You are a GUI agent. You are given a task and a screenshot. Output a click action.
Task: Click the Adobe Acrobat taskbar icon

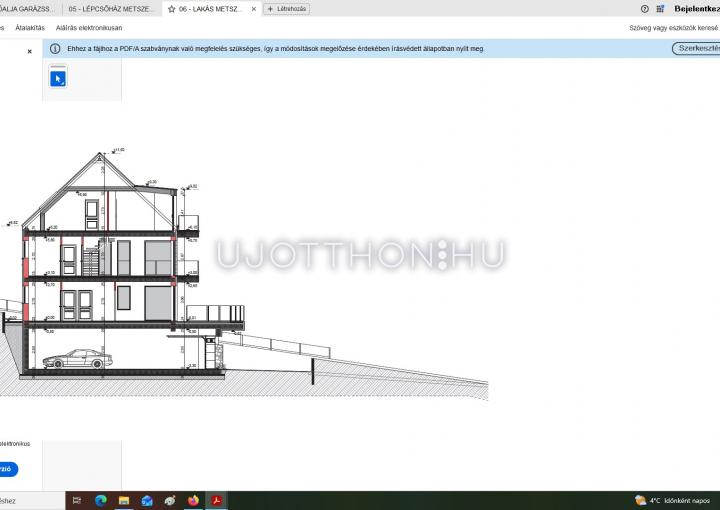point(216,500)
